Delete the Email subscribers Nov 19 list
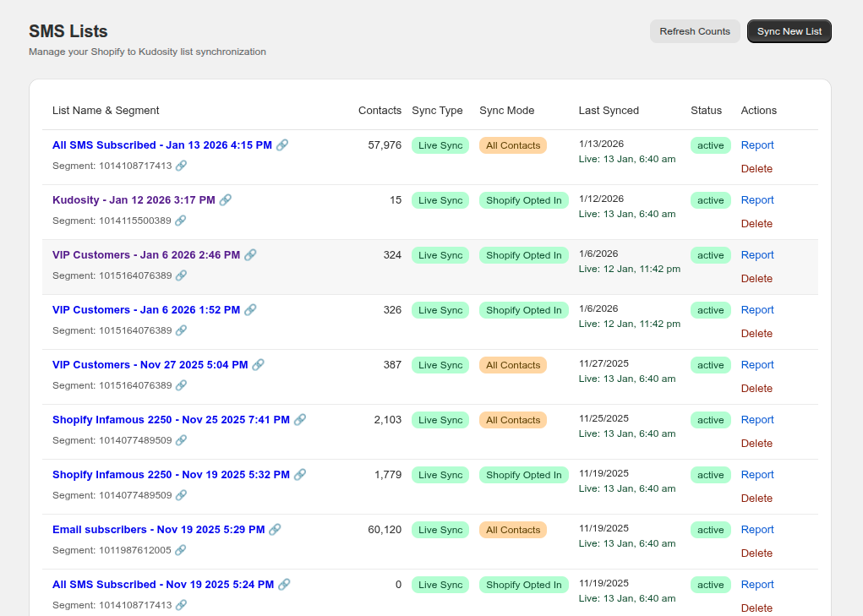 (756, 553)
